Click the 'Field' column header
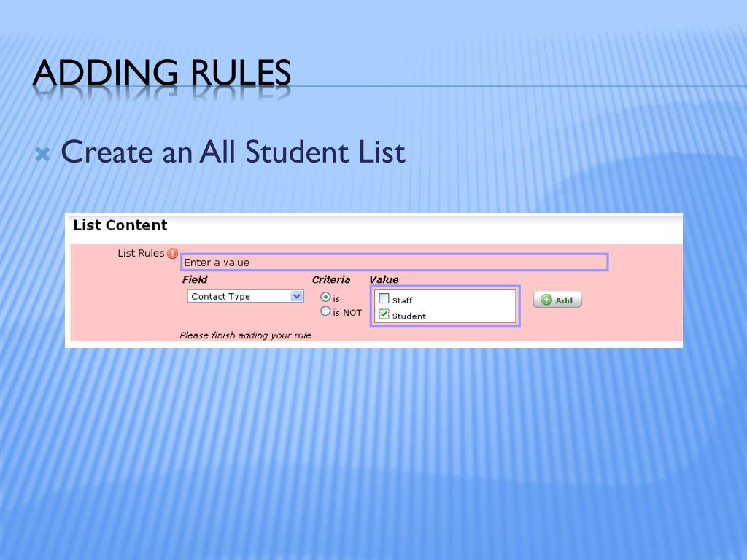 click(194, 279)
